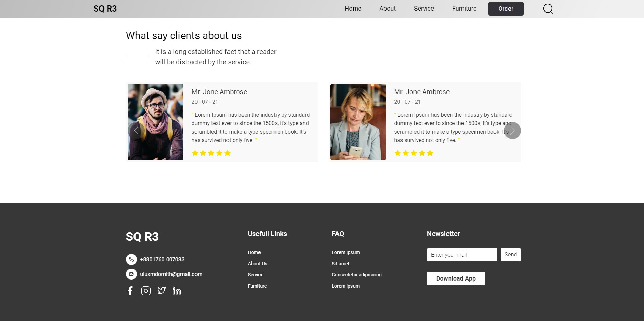Screen dimensions: 644x321
Task: Open Furniture in top navigation
Action: [x=464, y=9]
